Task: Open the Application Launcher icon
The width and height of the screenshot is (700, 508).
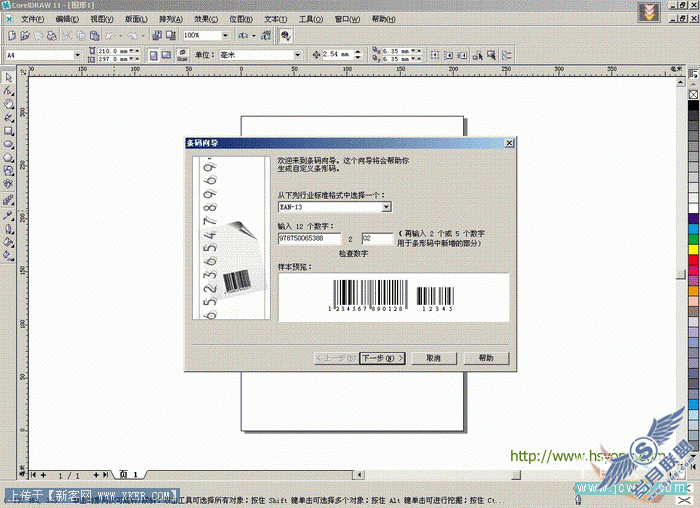Action: (243, 35)
